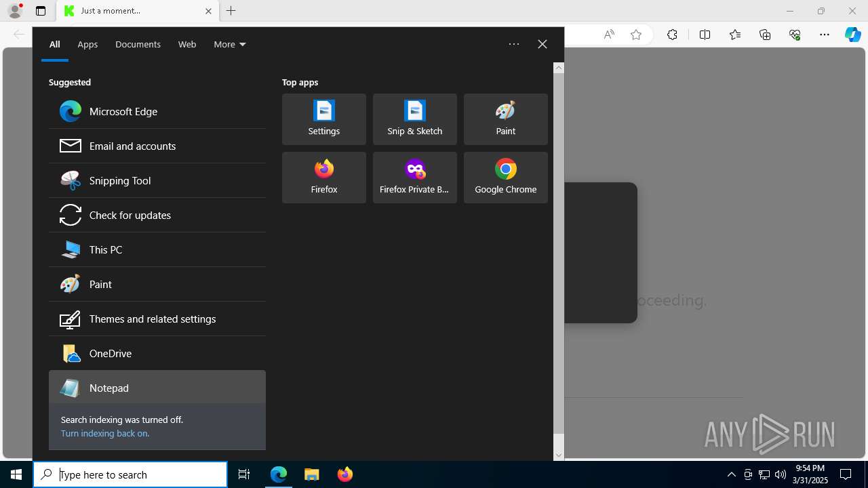Launch Firefox tile in Top apps
The width and height of the screenshot is (868, 488).
pos(324,178)
